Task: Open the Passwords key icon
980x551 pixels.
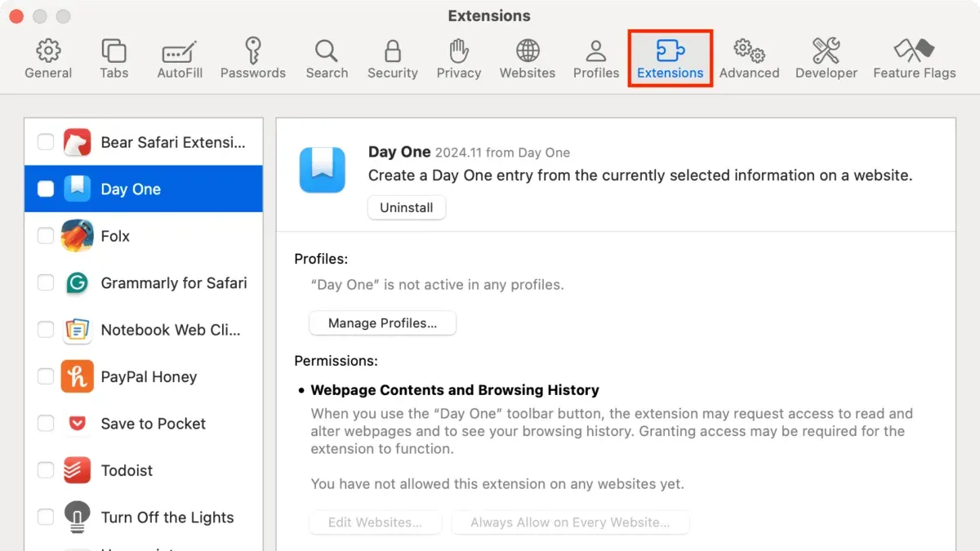Action: (253, 51)
